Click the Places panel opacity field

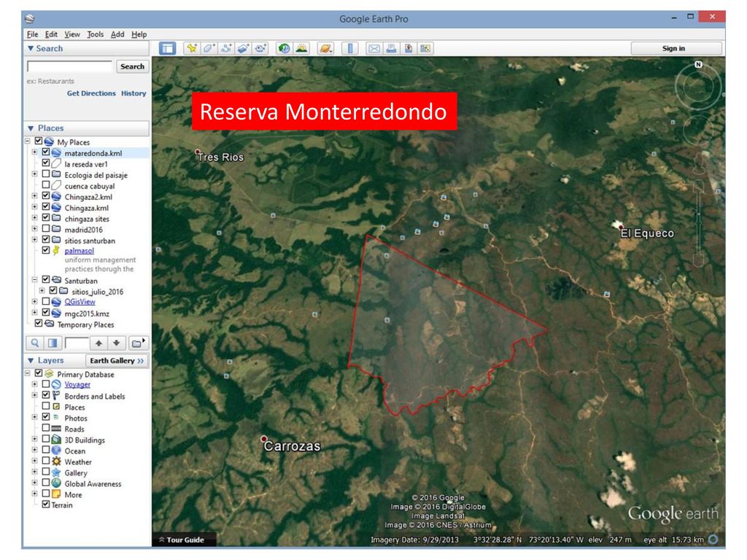76,343
